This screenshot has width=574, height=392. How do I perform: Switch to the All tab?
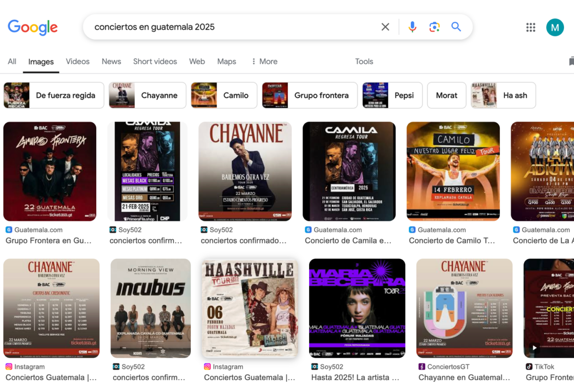pos(12,61)
